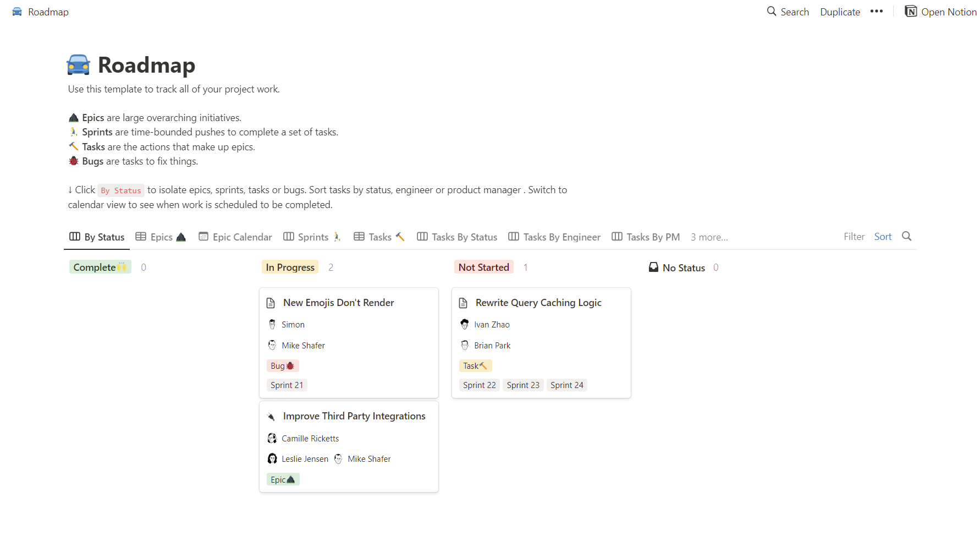Click Simon's avatar on the bug card
980x535 pixels.
click(x=272, y=324)
